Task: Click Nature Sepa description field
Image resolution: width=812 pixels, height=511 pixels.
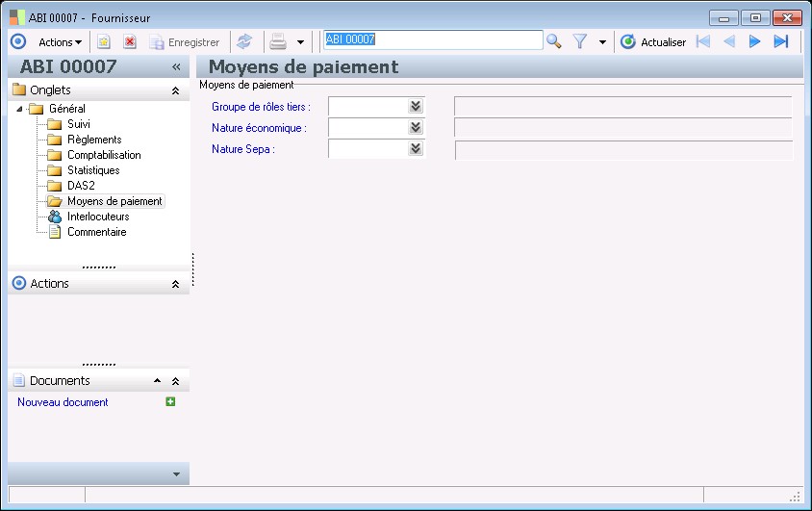Action: [x=623, y=150]
